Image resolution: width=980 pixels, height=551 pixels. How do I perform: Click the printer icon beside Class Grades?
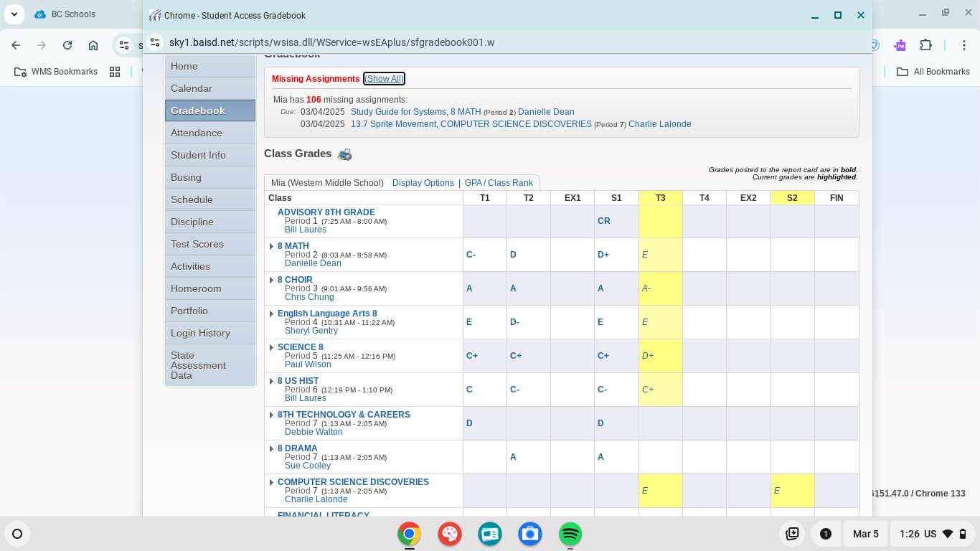[345, 154]
